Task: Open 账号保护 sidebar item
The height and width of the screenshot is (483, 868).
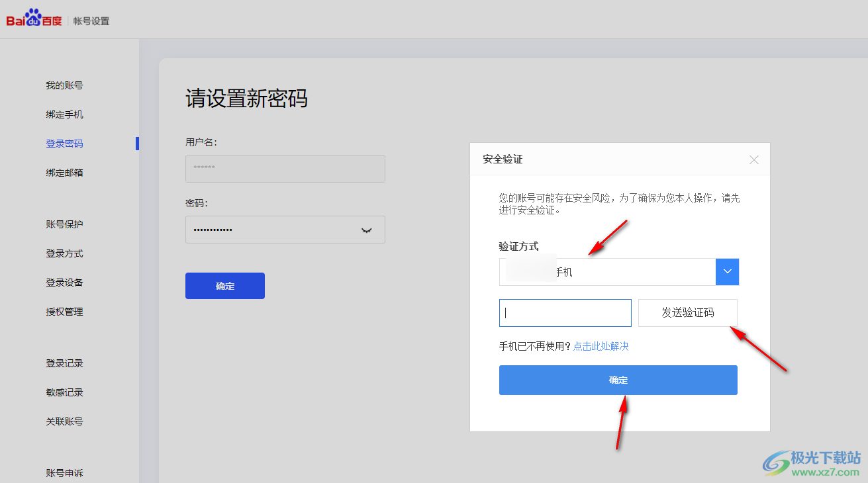Action: (x=64, y=224)
